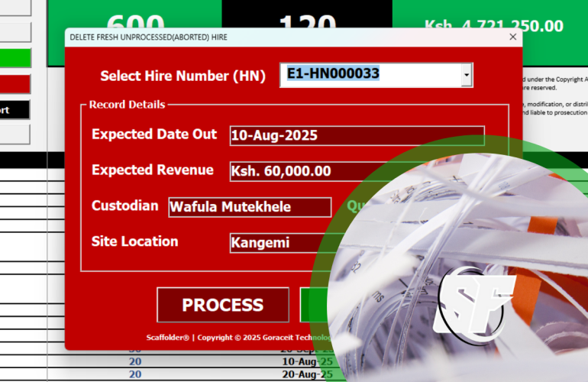Click the E1-HN000033 hire number combo box
588x382 pixels.
click(x=370, y=75)
